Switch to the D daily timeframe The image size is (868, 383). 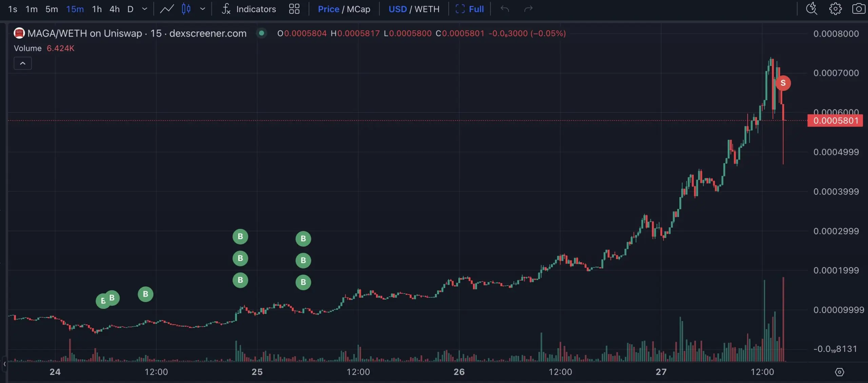[x=130, y=9]
